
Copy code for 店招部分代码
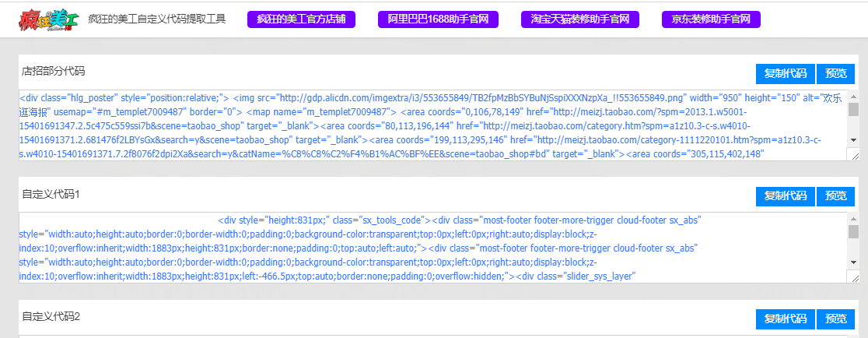785,74
